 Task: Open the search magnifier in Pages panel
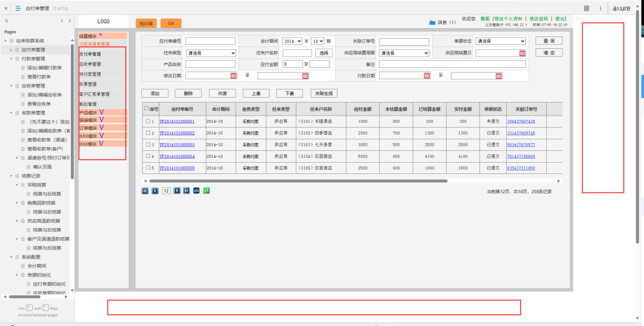[x=6, y=21]
